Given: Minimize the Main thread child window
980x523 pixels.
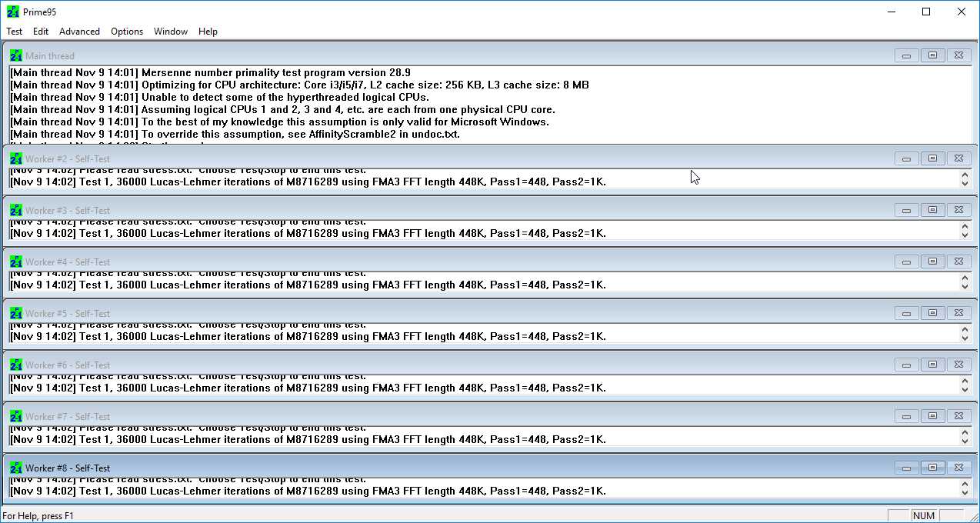Looking at the screenshot, I should coord(907,55).
